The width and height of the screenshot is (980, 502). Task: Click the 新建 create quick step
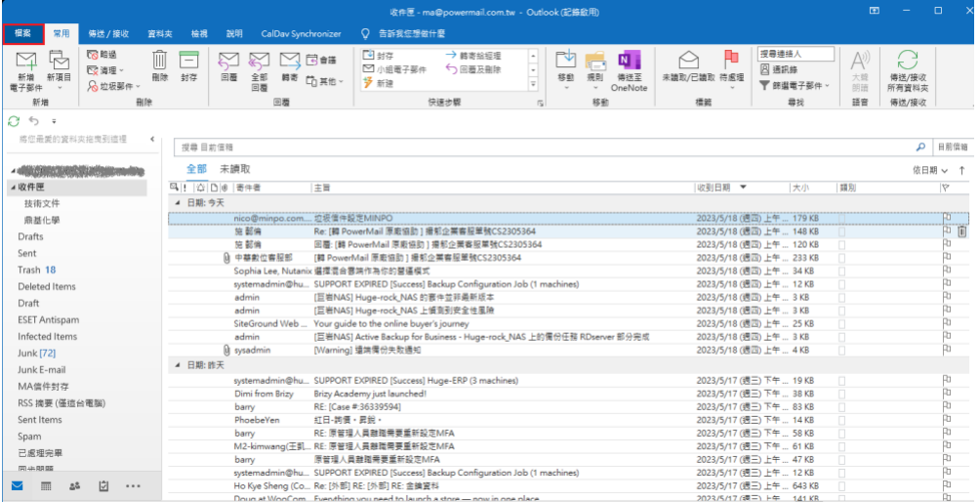[379, 83]
